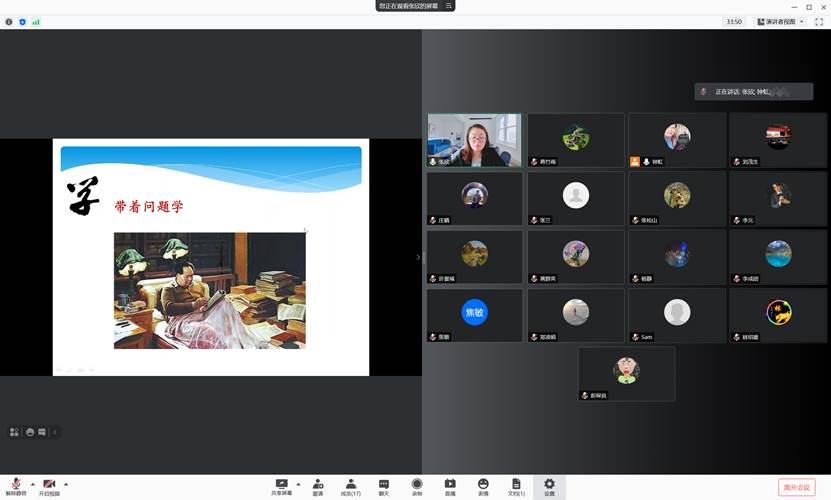Start recording with the 录制 icon
Image resolution: width=831 pixels, height=500 pixels.
417,484
